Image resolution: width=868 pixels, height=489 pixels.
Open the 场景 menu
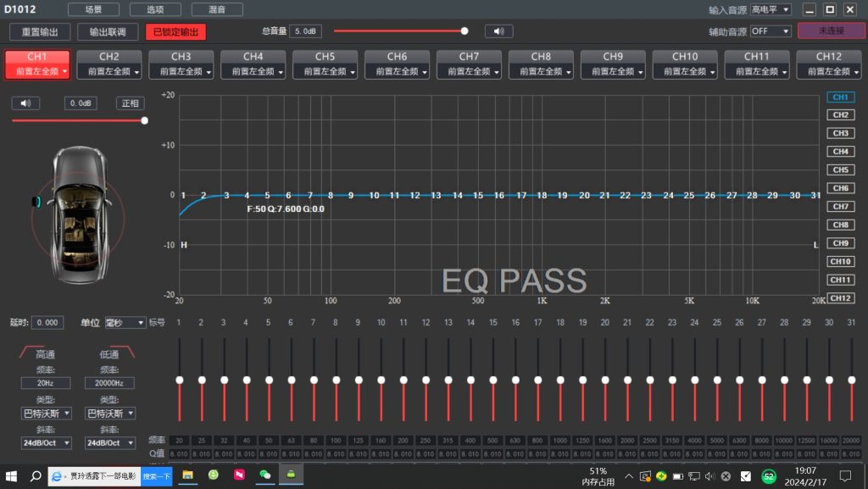93,9
